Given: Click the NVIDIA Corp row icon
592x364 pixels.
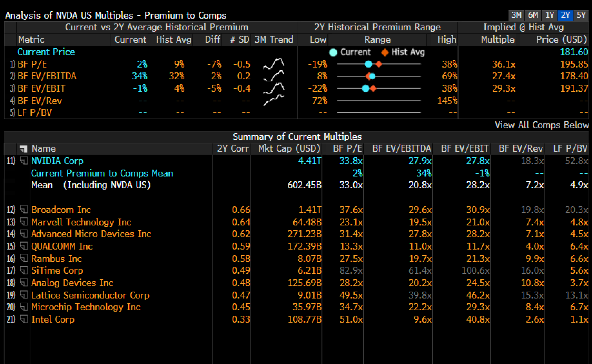Looking at the screenshot, I should pyautogui.click(x=23, y=161).
